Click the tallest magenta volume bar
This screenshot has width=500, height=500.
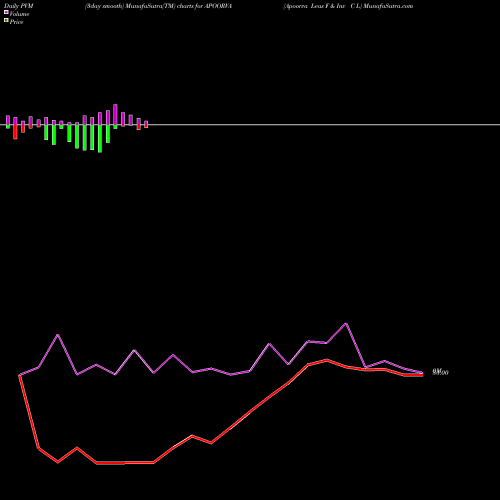(115, 115)
